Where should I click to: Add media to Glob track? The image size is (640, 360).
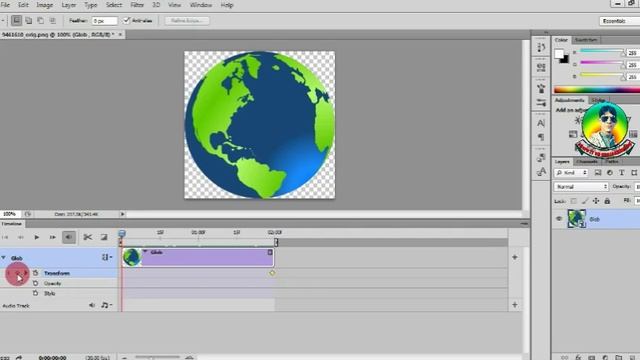click(515, 257)
